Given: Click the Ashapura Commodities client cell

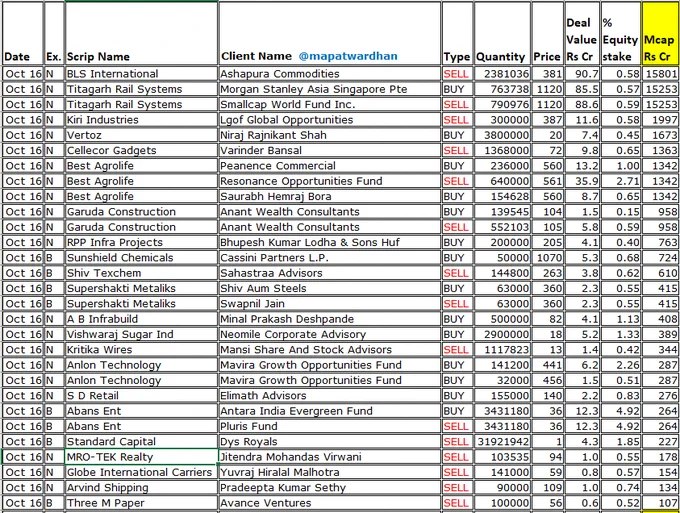Looking at the screenshot, I should coord(330,74).
